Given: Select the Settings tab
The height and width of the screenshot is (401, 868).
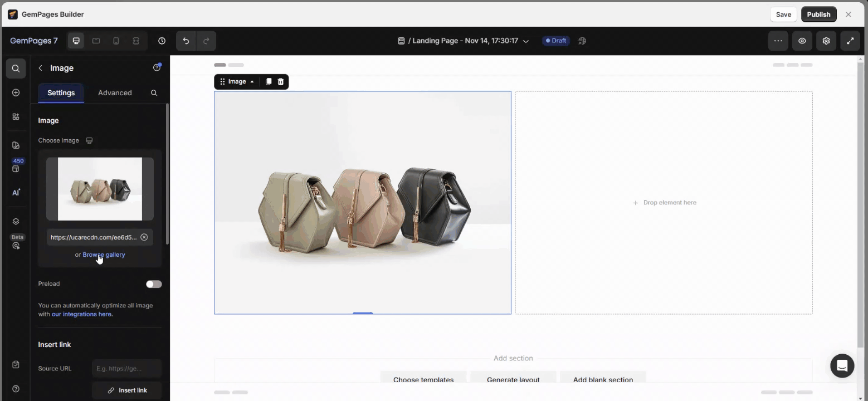Looking at the screenshot, I should 61,93.
